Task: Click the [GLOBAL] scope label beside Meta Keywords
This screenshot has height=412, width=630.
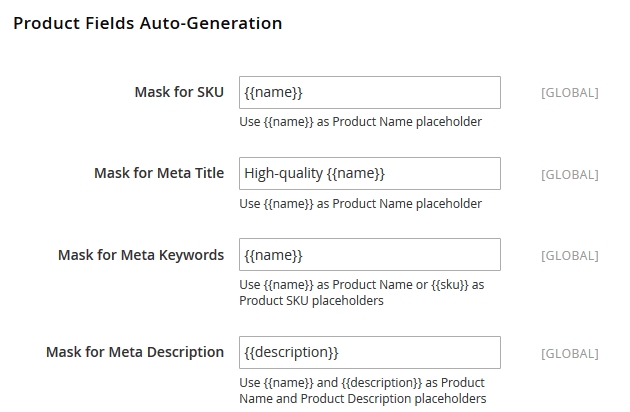Action: (569, 255)
